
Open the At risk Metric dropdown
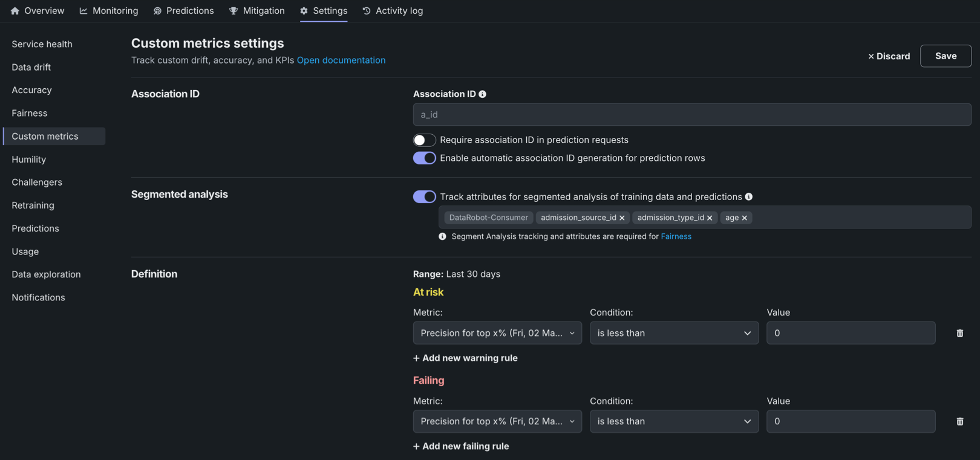click(497, 333)
